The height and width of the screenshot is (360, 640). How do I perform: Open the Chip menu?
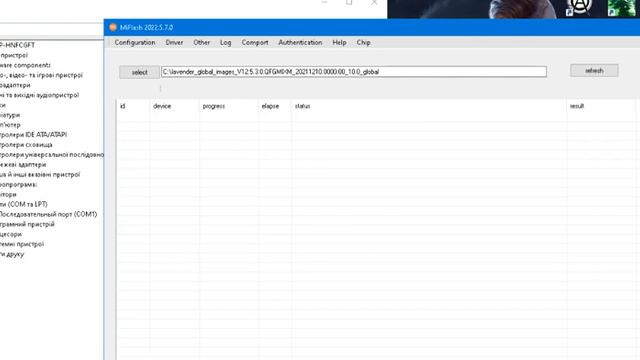tap(363, 42)
